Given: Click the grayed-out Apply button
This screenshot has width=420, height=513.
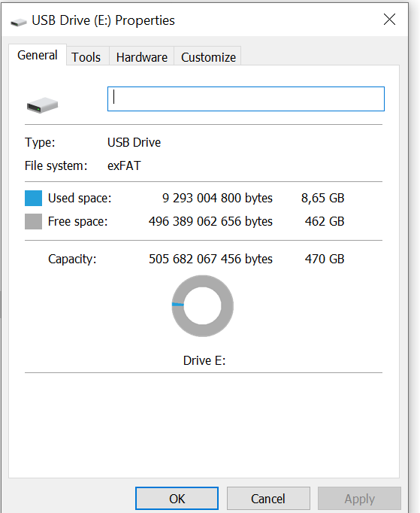Looking at the screenshot, I should [x=359, y=499].
